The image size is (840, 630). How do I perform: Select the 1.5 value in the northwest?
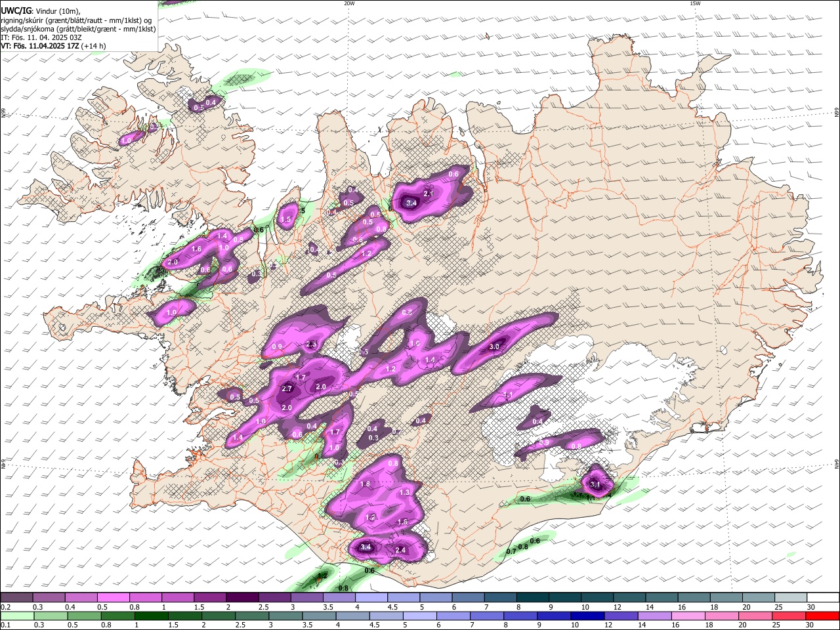click(285, 219)
